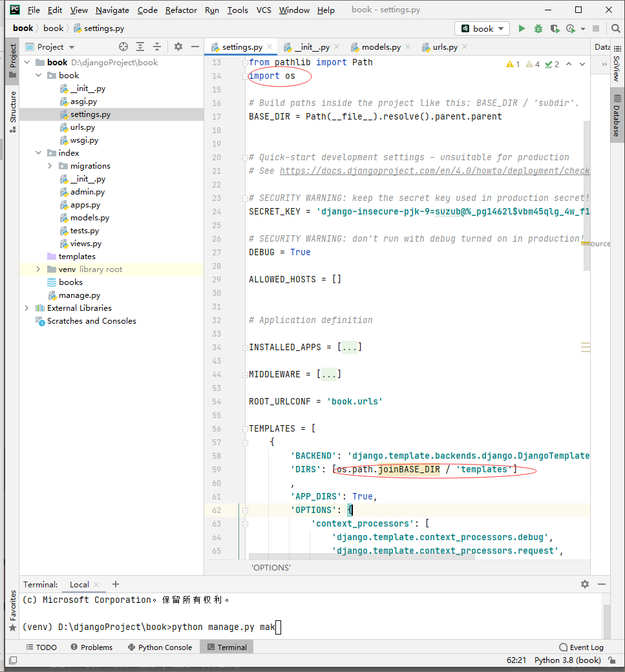Select views.py in the index folder
625x672 pixels.
pyautogui.click(x=86, y=244)
